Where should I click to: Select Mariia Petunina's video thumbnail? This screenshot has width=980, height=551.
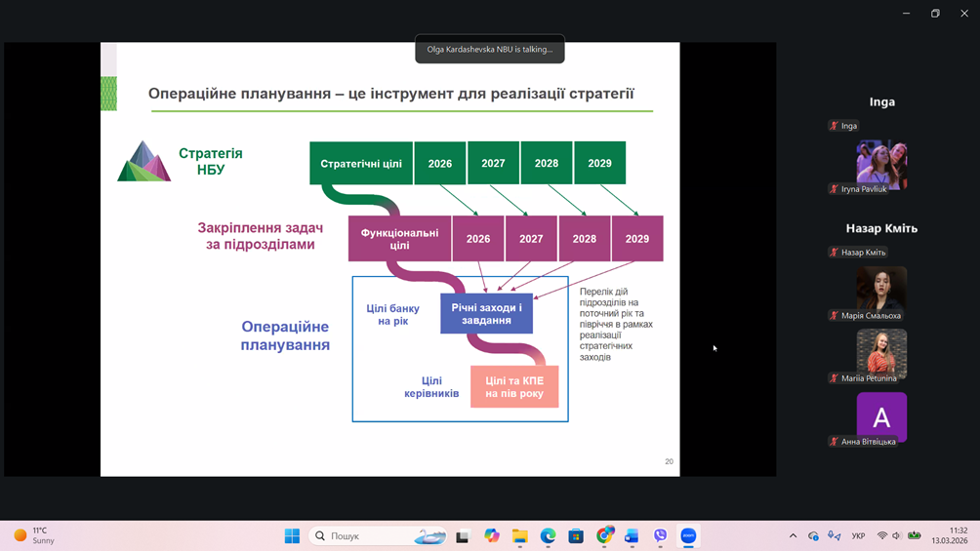(x=881, y=353)
